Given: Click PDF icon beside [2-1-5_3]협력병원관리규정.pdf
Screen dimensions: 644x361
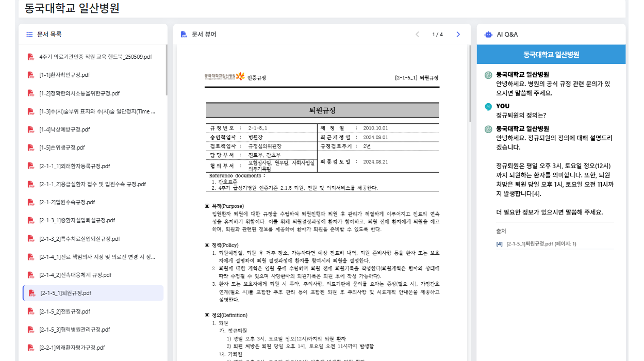Looking at the screenshot, I should 31,330.
